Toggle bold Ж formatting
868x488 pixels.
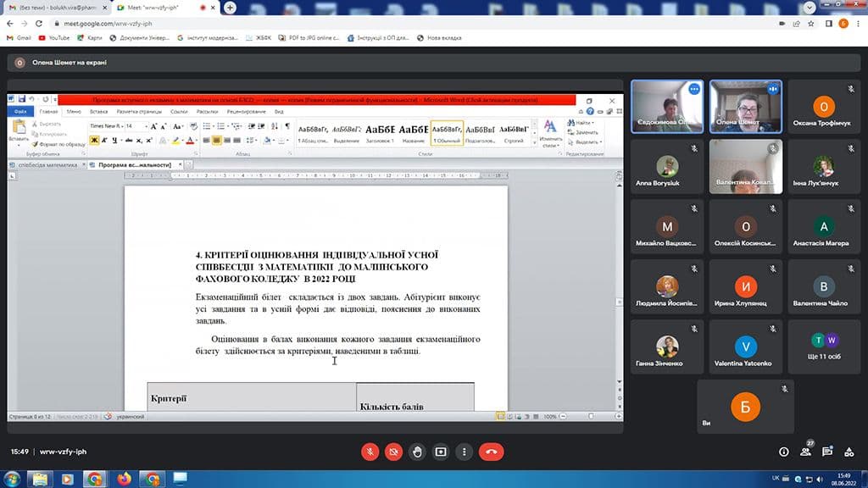point(94,141)
